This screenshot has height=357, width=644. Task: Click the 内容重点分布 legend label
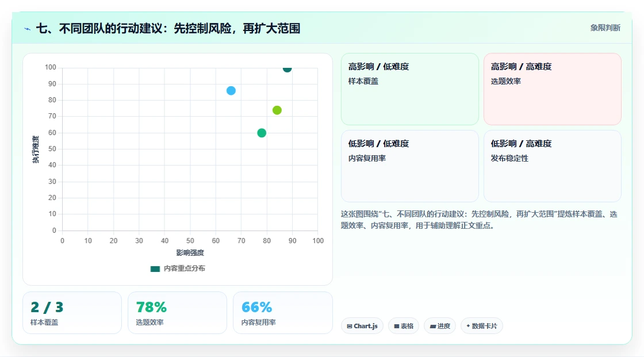click(x=184, y=268)
